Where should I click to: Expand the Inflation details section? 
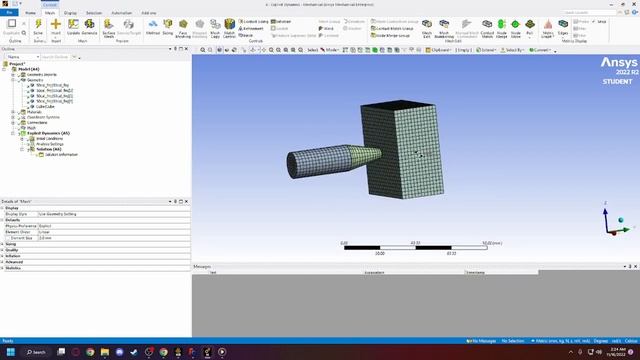tap(2, 256)
